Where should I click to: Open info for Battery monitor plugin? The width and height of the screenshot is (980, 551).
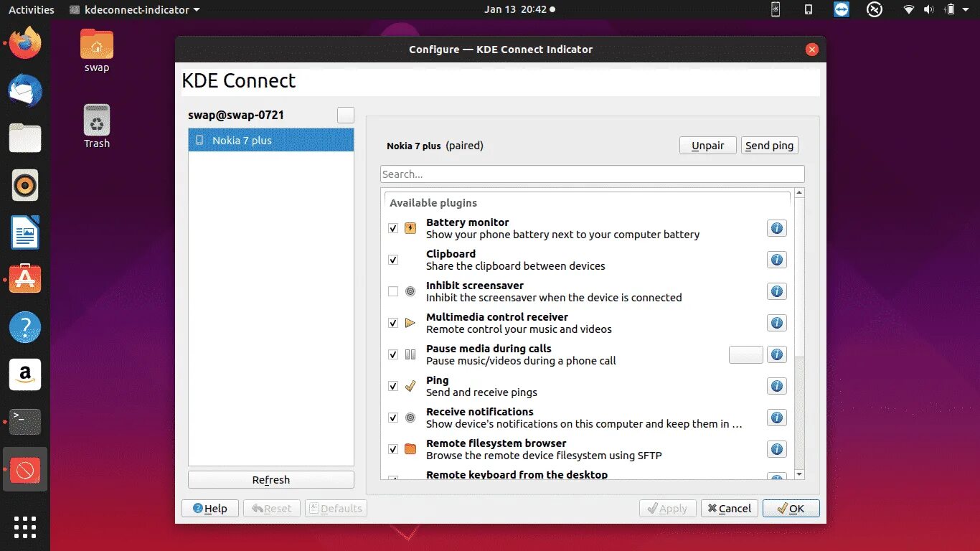pos(777,228)
